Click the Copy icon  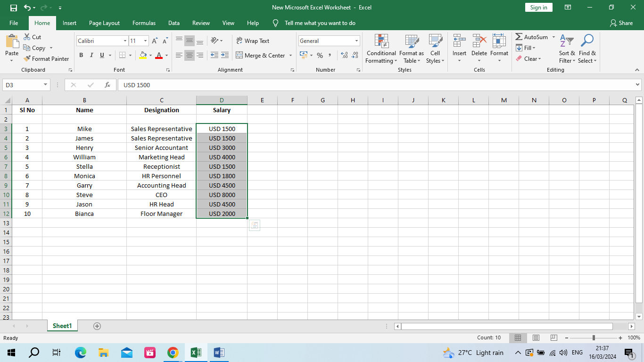[x=27, y=48]
